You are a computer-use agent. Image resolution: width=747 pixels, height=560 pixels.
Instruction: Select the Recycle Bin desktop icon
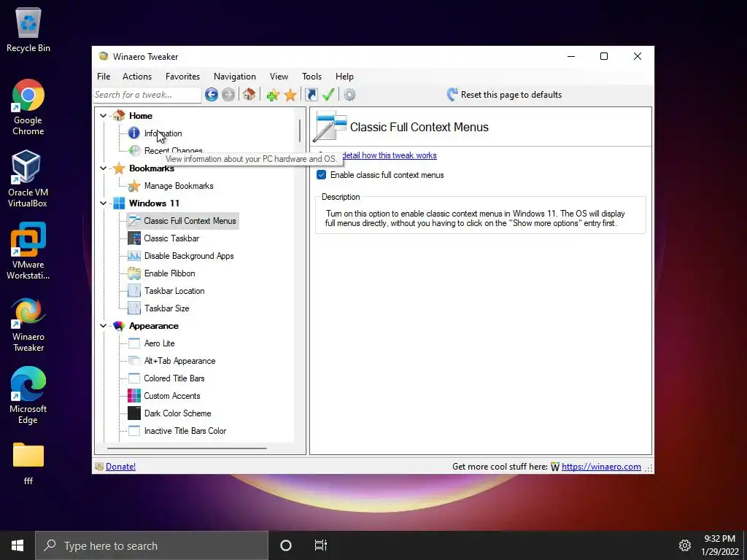28,29
